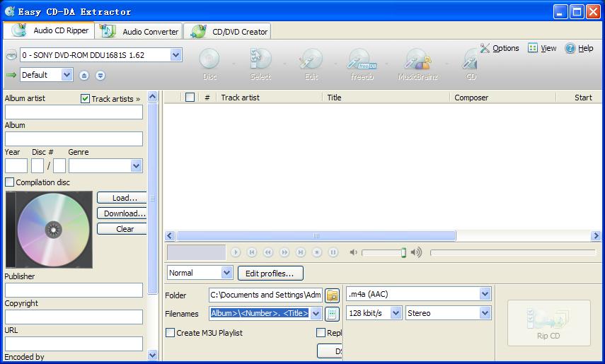Screen dimensions: 605x364
Task: Click the playback position seek bar
Action: point(513,252)
